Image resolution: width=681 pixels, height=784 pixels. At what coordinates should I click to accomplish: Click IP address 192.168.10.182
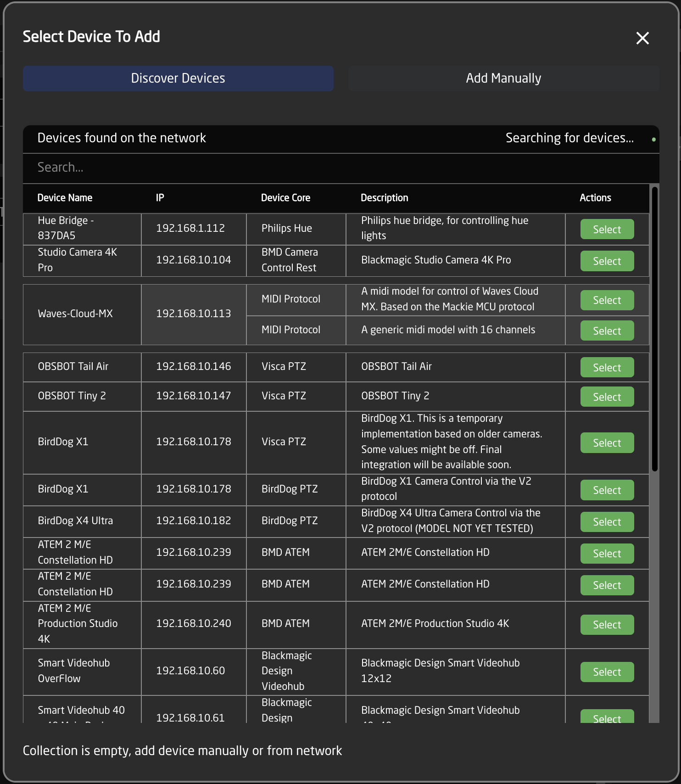click(x=194, y=521)
